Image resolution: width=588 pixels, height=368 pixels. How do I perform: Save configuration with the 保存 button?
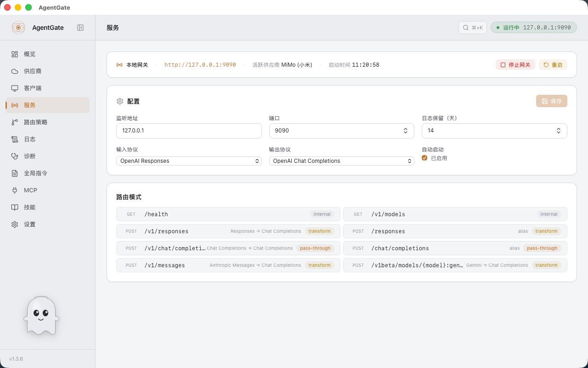point(552,101)
